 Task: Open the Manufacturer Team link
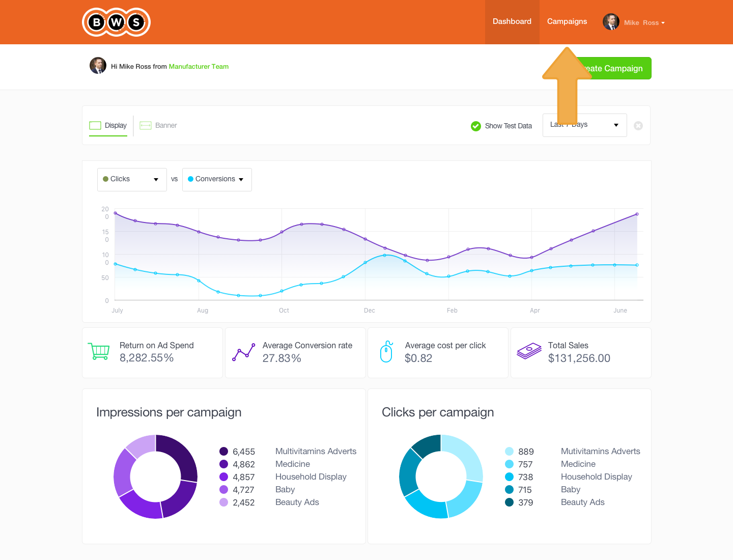pyautogui.click(x=199, y=67)
